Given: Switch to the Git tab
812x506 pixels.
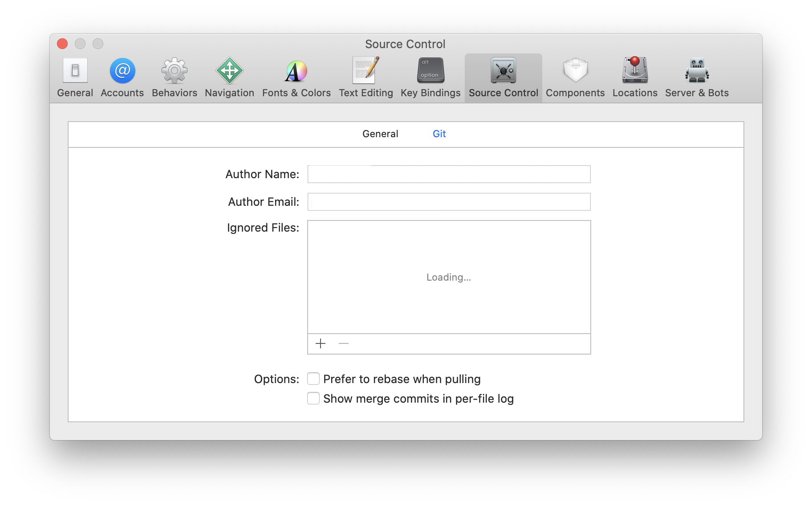Looking at the screenshot, I should [439, 134].
